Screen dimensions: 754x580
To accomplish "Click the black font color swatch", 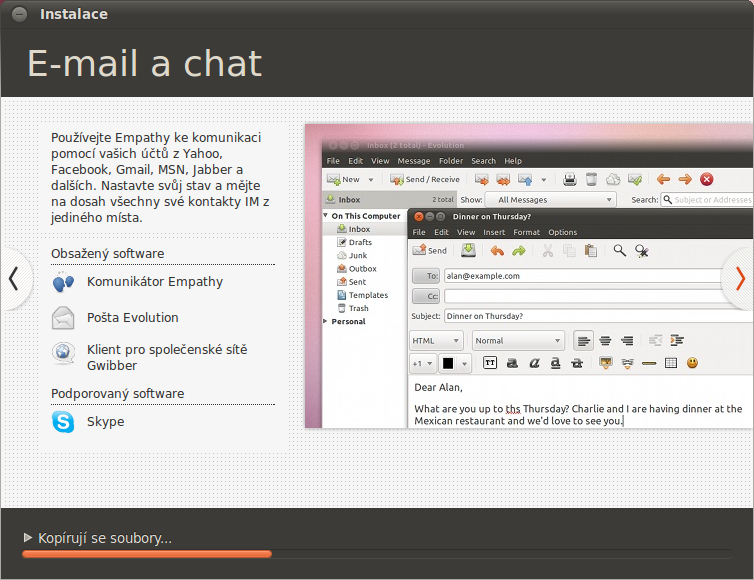I will click(448, 364).
